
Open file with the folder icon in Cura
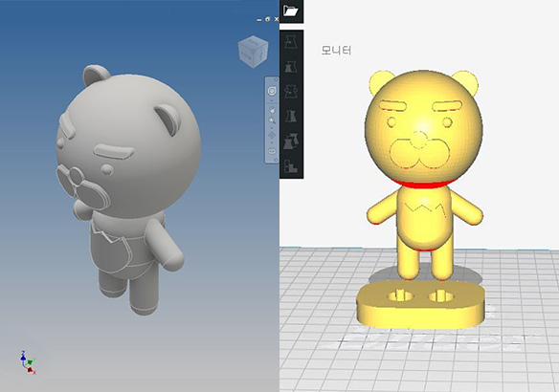[x=291, y=11]
